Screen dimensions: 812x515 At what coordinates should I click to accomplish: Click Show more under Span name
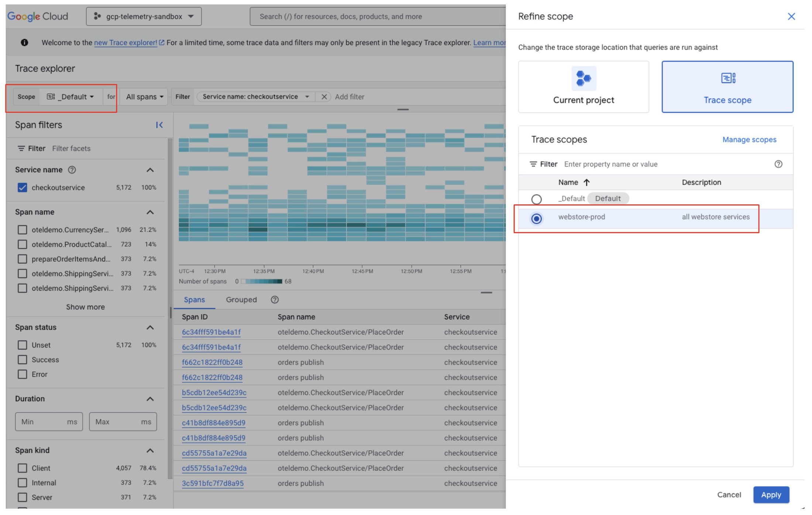85,307
